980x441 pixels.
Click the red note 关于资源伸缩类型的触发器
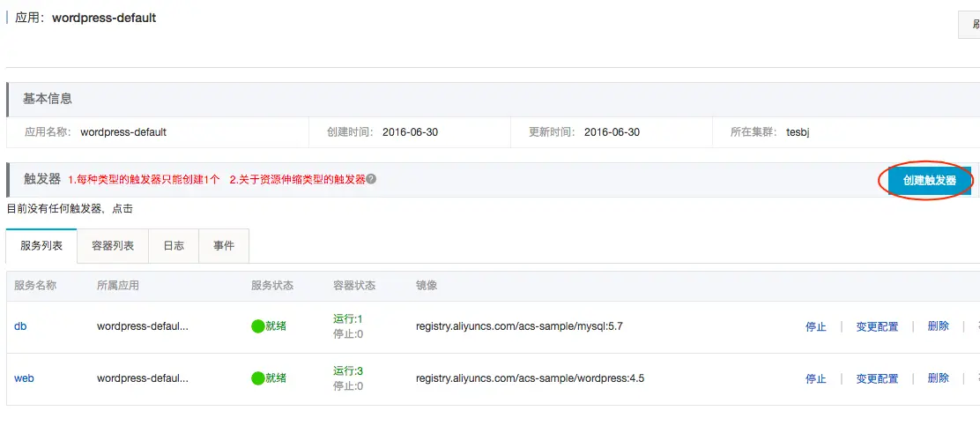pos(298,180)
